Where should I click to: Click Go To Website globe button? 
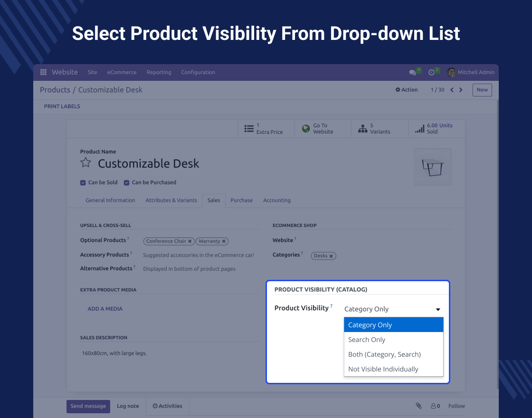tap(323, 129)
